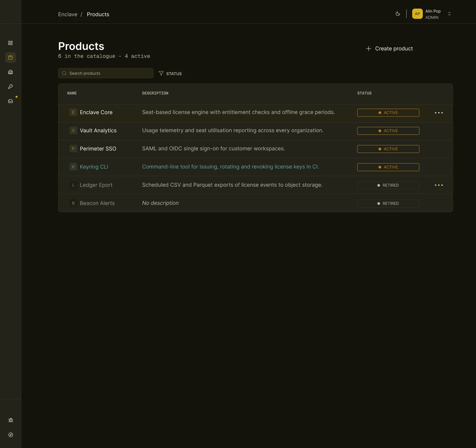Image resolution: width=476 pixels, height=448 pixels.
Task: Open the Ledger Eport product name
Action: (96, 185)
